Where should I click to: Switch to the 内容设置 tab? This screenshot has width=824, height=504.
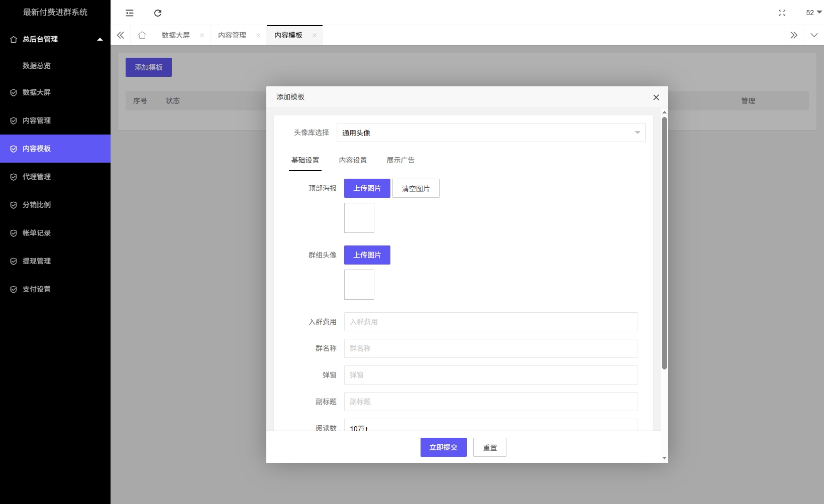click(x=353, y=160)
